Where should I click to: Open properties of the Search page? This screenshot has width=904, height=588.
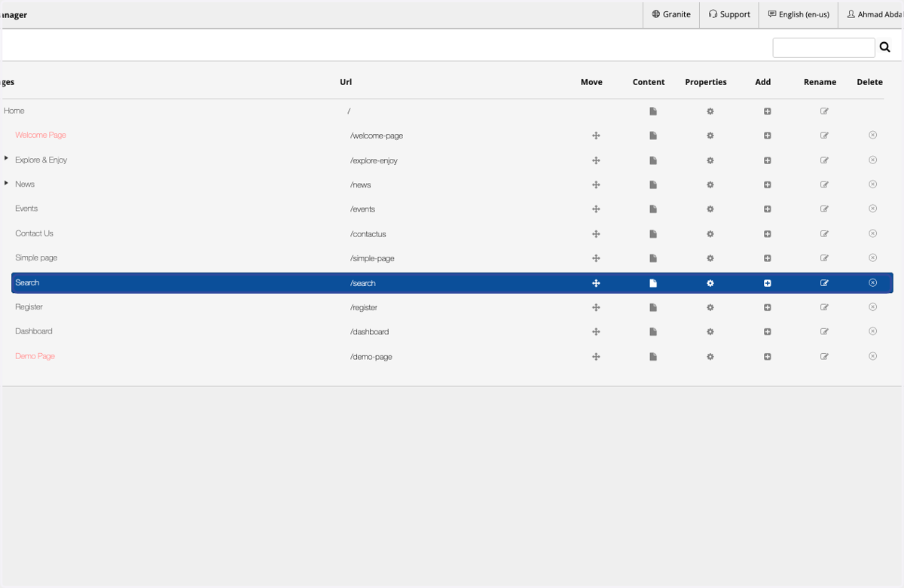710,283
